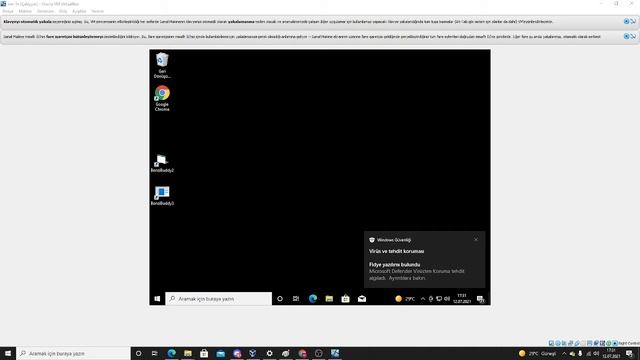The width and height of the screenshot is (640, 360).
Task: Open the host taskbar clock and date
Action: (611, 353)
